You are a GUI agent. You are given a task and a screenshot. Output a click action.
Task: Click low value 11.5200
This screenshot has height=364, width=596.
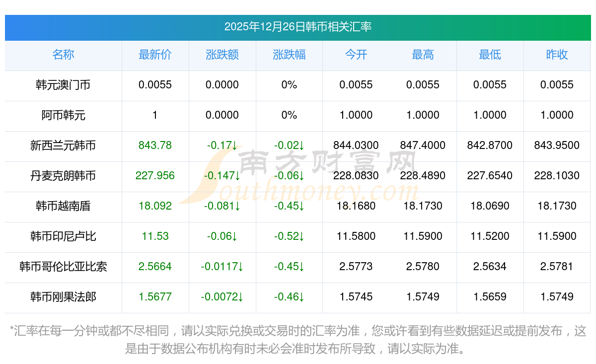490,236
